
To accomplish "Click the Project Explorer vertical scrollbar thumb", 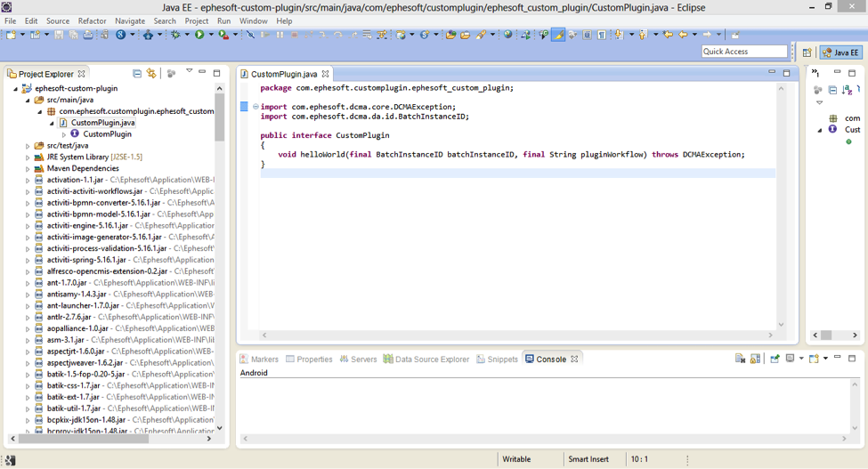I will point(219,117).
